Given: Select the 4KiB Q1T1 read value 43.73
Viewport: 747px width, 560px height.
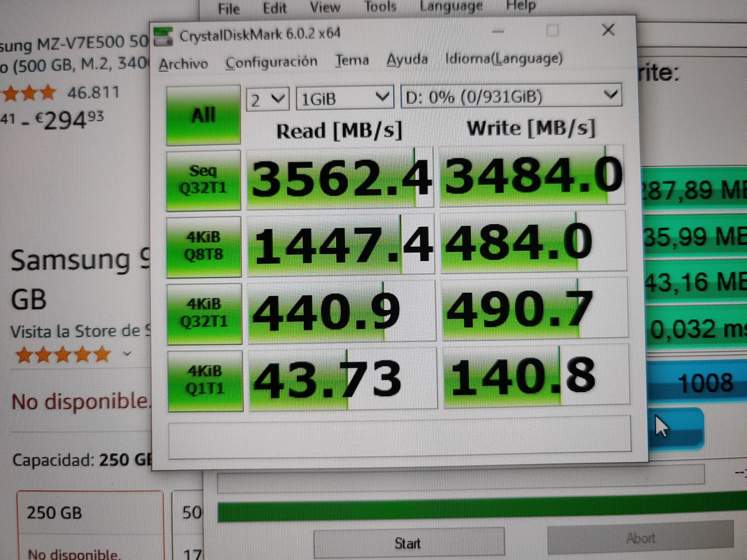Looking at the screenshot, I should tap(343, 379).
